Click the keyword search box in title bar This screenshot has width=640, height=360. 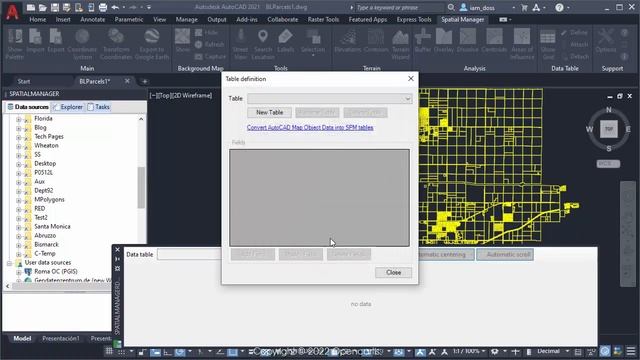(399, 7)
